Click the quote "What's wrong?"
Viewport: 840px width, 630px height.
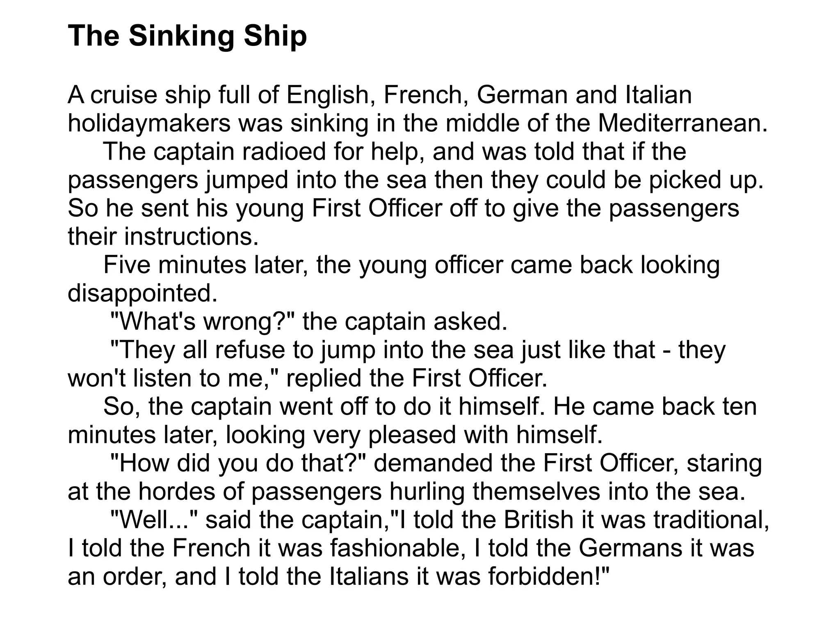203,321
